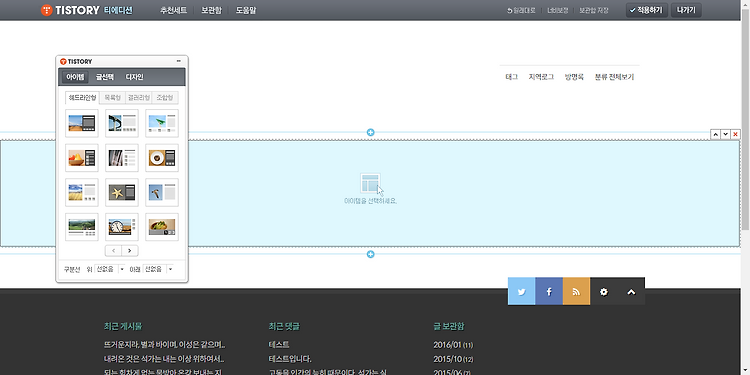Click the 적용하기 apply button
This screenshot has width=750, height=375.
coord(647,10)
